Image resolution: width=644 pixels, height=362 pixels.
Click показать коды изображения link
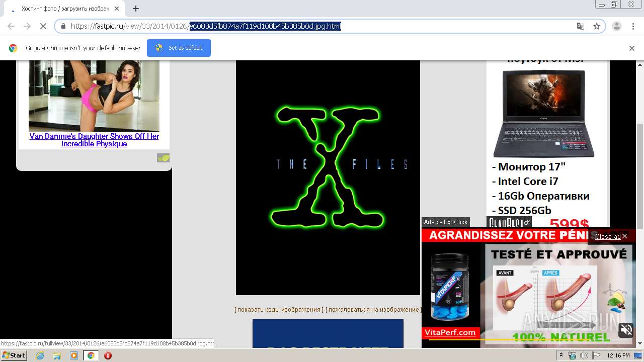(x=279, y=310)
